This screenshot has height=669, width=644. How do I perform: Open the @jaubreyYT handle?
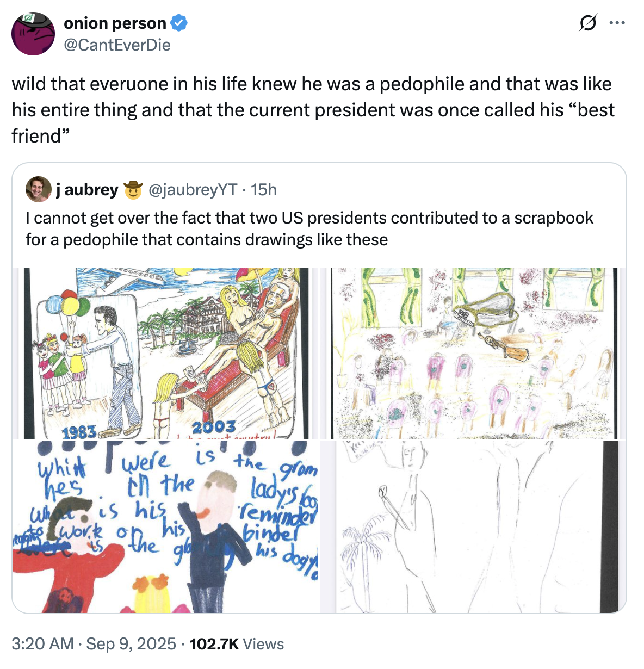(x=193, y=189)
